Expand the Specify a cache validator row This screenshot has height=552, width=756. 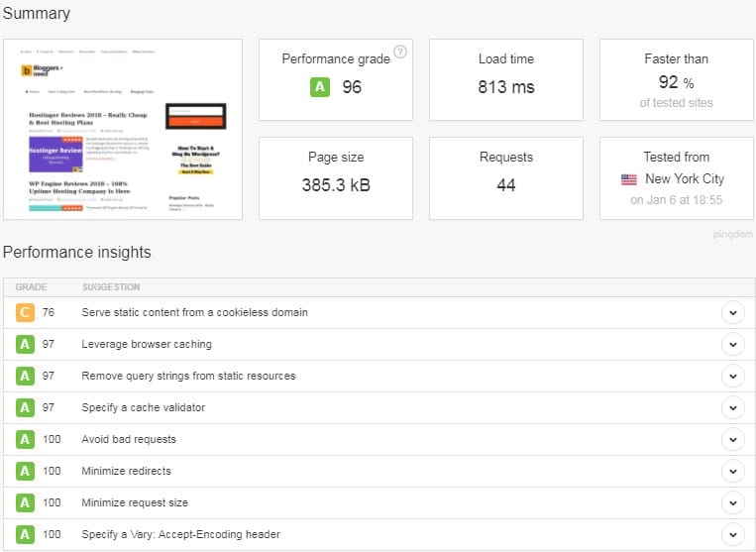click(x=733, y=408)
